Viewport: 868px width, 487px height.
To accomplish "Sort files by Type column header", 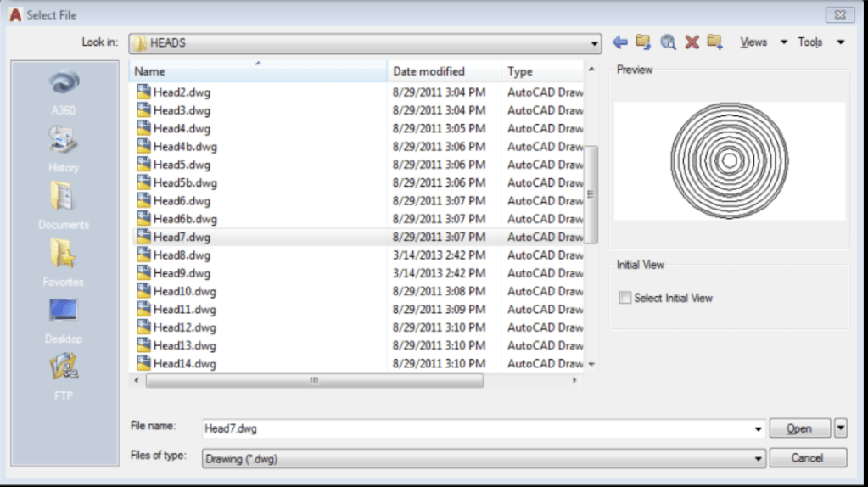I will pos(542,71).
